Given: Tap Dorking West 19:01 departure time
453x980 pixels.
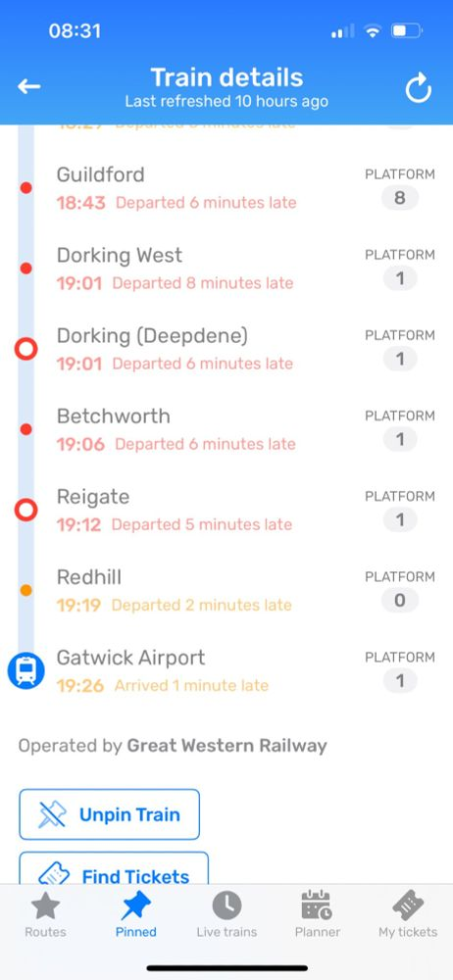Looking at the screenshot, I should 79,284.
